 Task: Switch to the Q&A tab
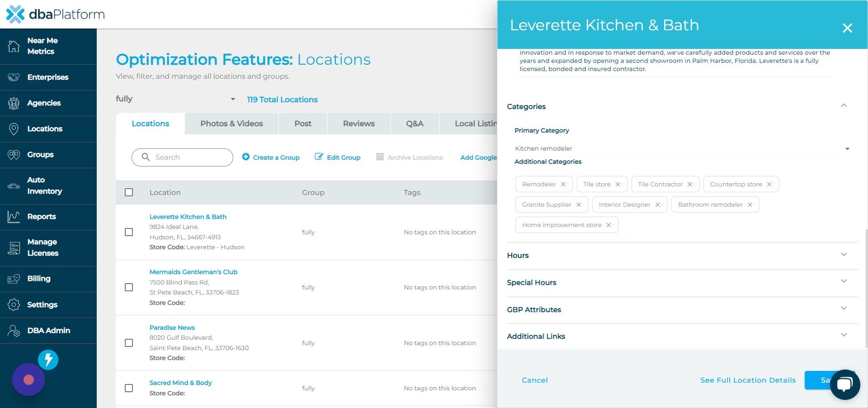click(x=415, y=123)
